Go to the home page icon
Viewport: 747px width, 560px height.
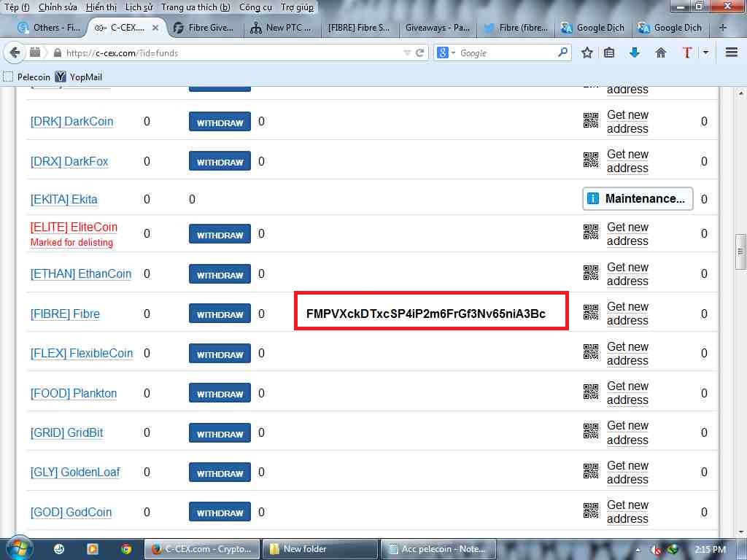661,52
